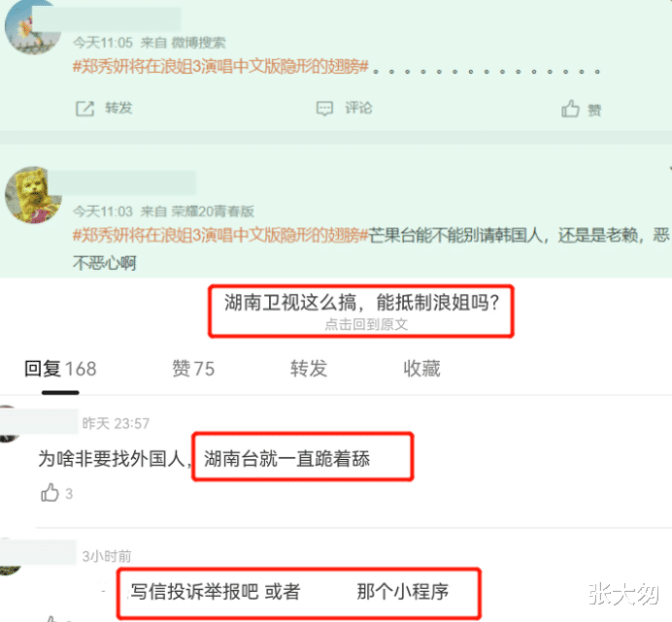Open the comment (评论) bubble icon

[324, 109]
